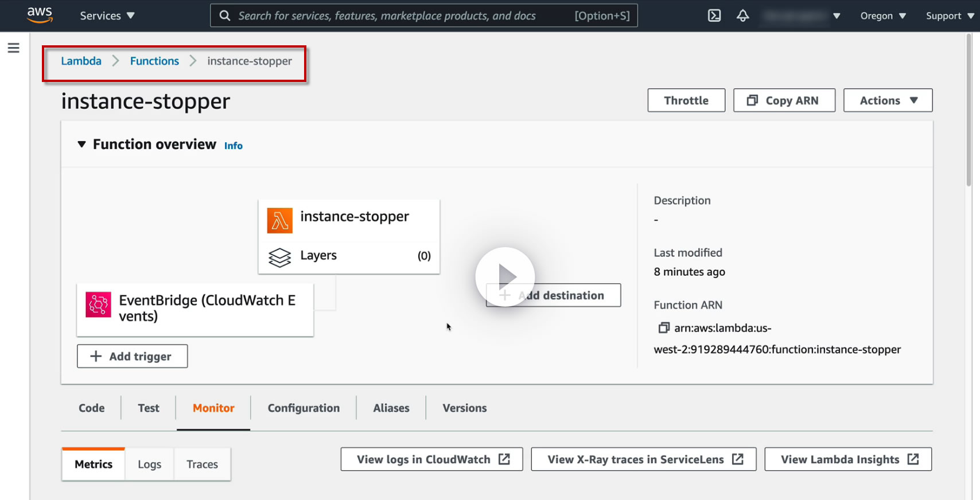
Task: Click the Copy ARN button
Action: click(784, 100)
